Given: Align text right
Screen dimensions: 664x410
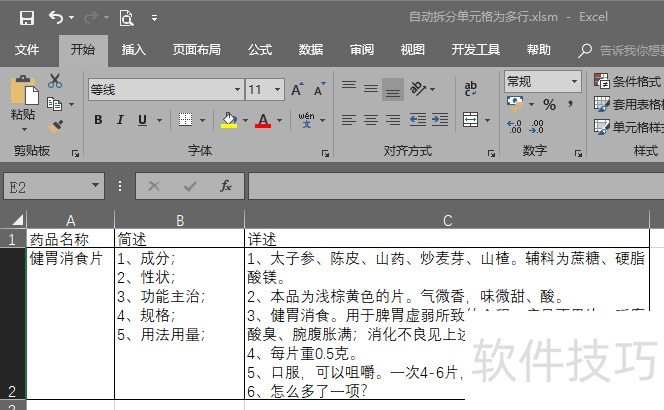Looking at the screenshot, I should 393,120.
